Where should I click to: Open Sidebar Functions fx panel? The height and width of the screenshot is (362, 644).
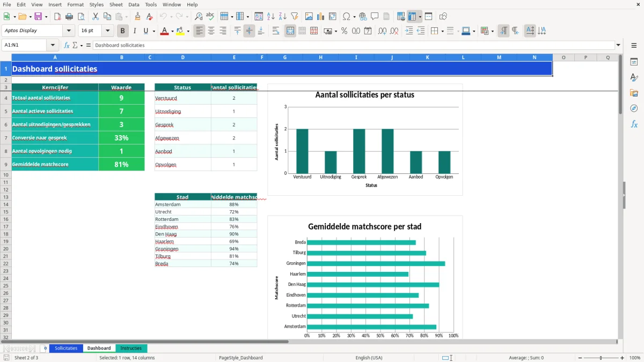pyautogui.click(x=634, y=124)
